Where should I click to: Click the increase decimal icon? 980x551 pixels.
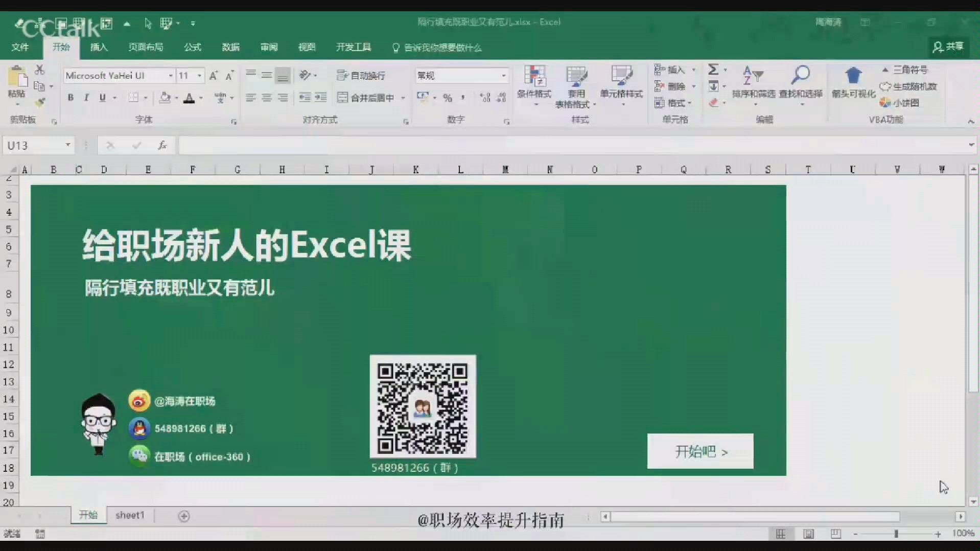coord(485,98)
